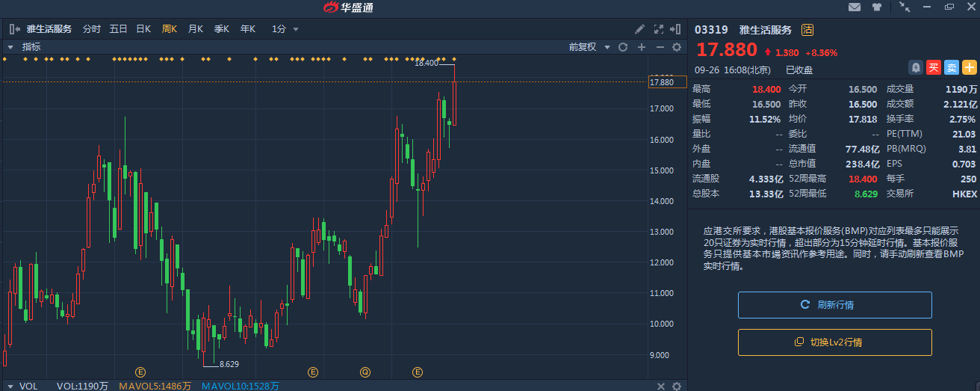Open the mail messages icon
This screenshot has height=391, width=980.
(x=855, y=7)
